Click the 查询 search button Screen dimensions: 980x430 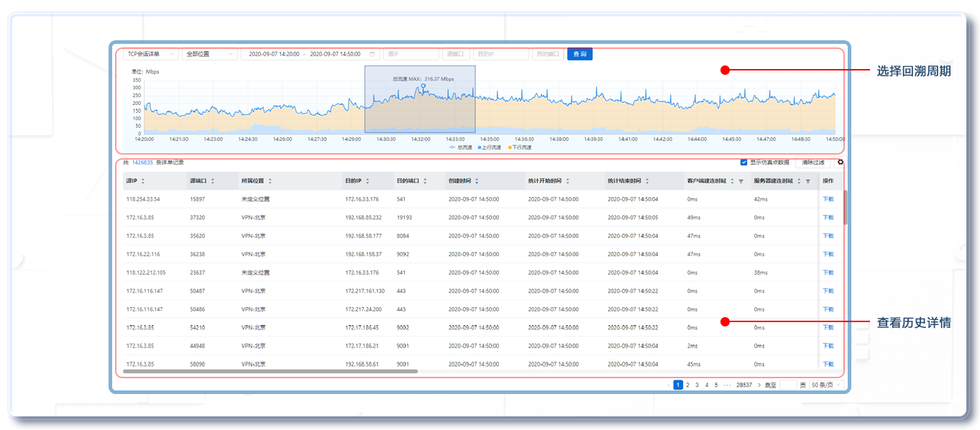coord(580,54)
